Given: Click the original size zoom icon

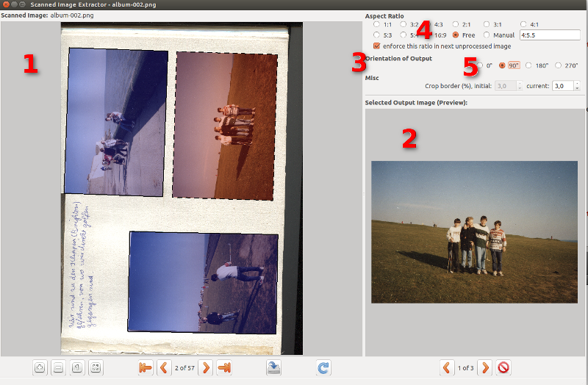Looking at the screenshot, I should (77, 368).
